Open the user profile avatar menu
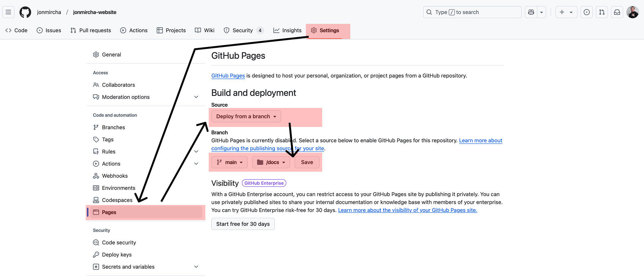The width and height of the screenshot is (644, 280). tap(633, 12)
